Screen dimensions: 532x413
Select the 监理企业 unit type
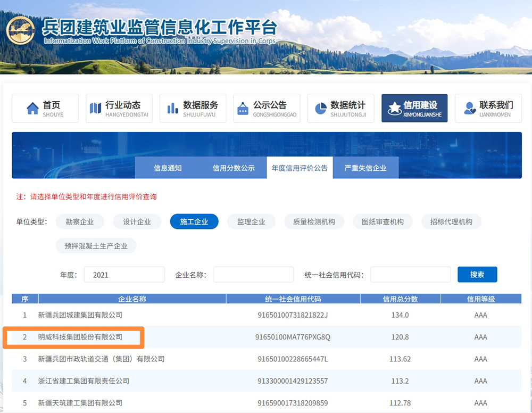point(251,222)
